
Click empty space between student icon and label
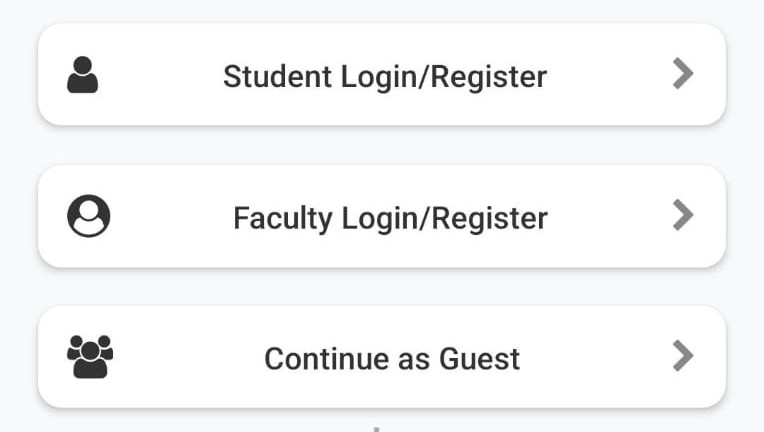[161, 75]
